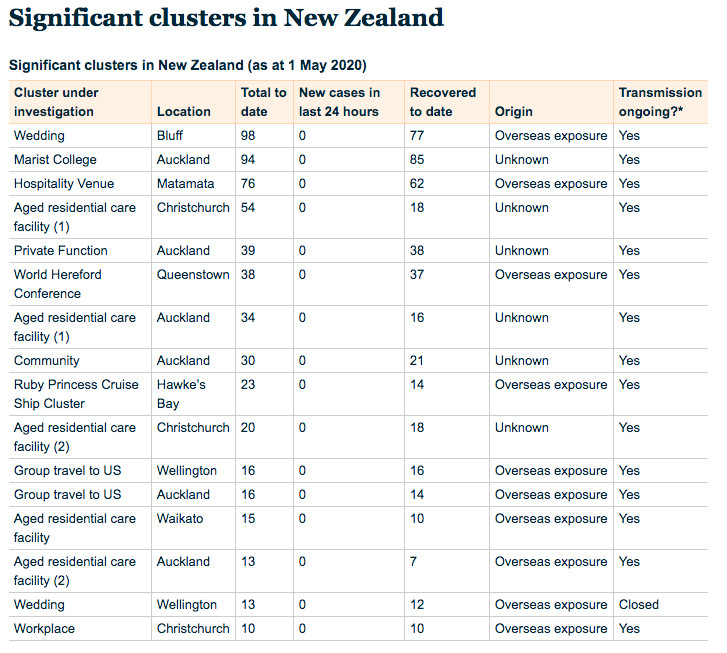Click the 'Total to date' column header

(263, 102)
